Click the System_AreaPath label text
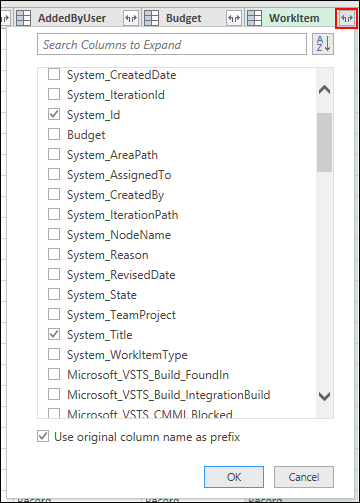Screen dimensions: 360x503 (x=112, y=155)
